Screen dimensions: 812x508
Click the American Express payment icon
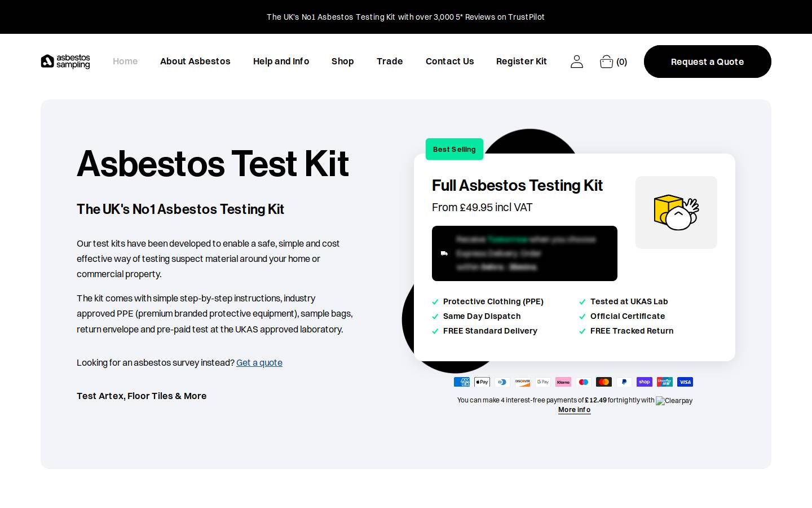coord(462,382)
